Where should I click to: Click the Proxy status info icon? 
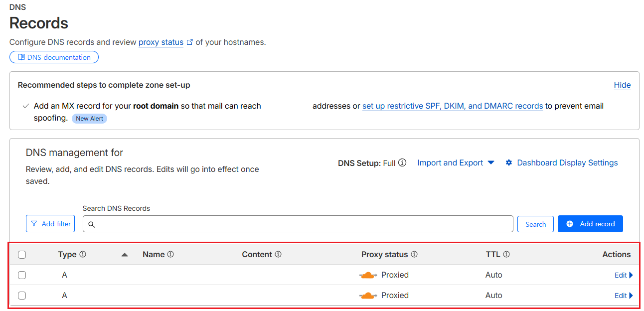coord(414,255)
